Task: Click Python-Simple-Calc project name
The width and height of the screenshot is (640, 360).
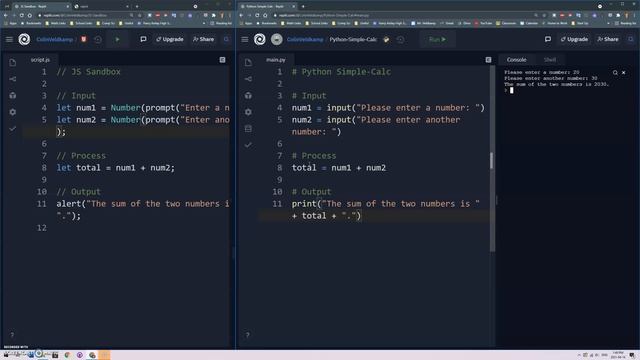Action: (353, 40)
